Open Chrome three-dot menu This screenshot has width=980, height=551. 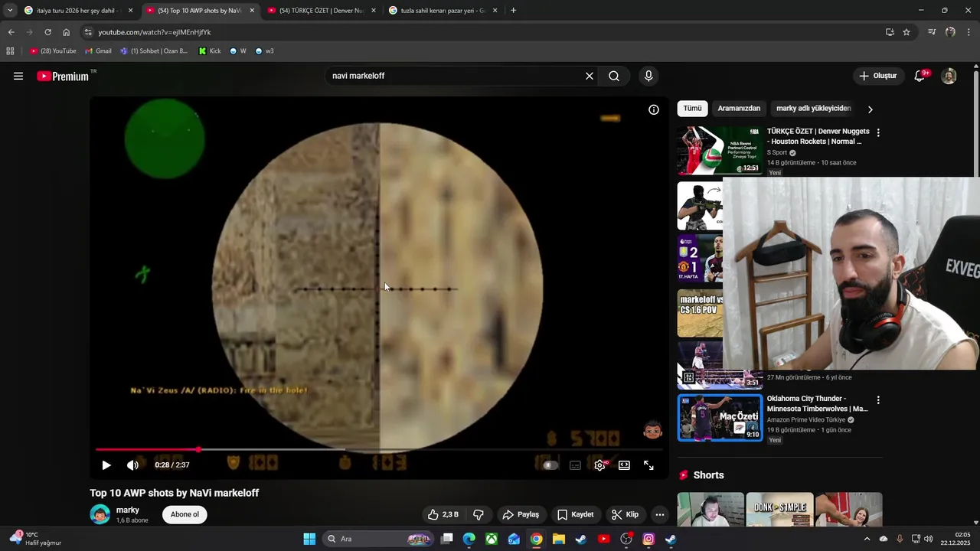tap(969, 32)
